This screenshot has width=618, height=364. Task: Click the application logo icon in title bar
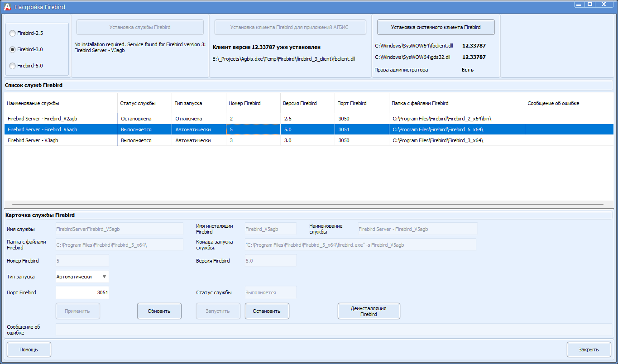click(7, 7)
